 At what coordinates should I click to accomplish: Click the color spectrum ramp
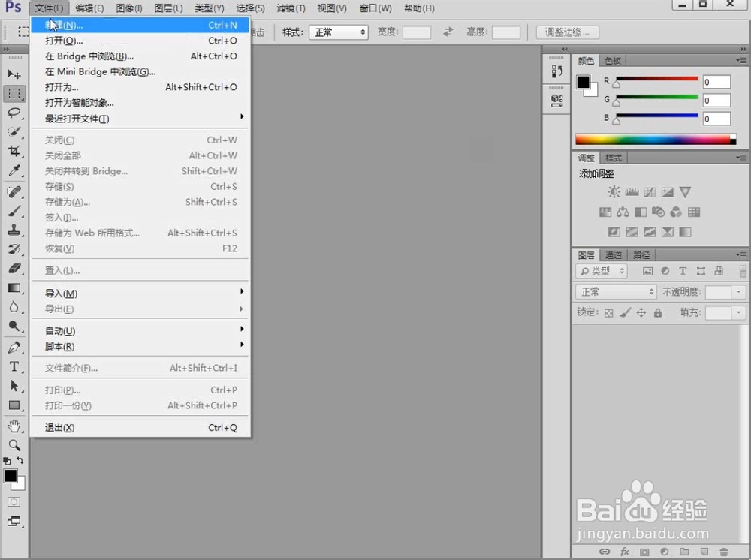click(x=655, y=140)
